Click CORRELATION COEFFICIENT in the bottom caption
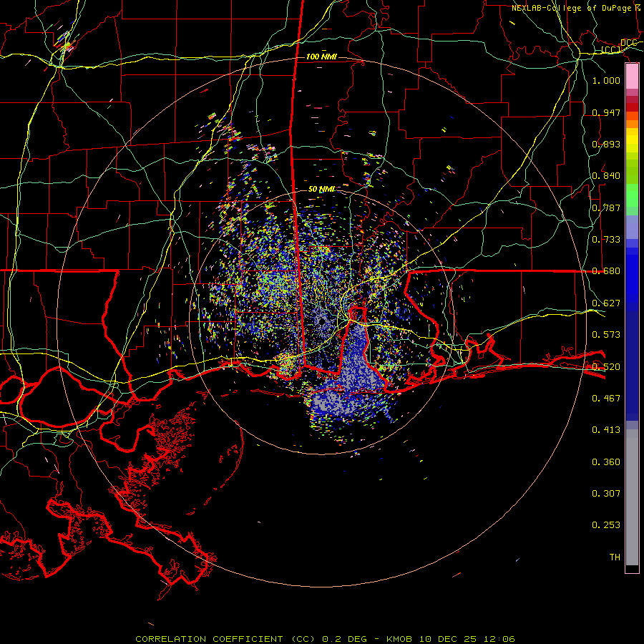The width and height of the screenshot is (644, 644). click(209, 639)
